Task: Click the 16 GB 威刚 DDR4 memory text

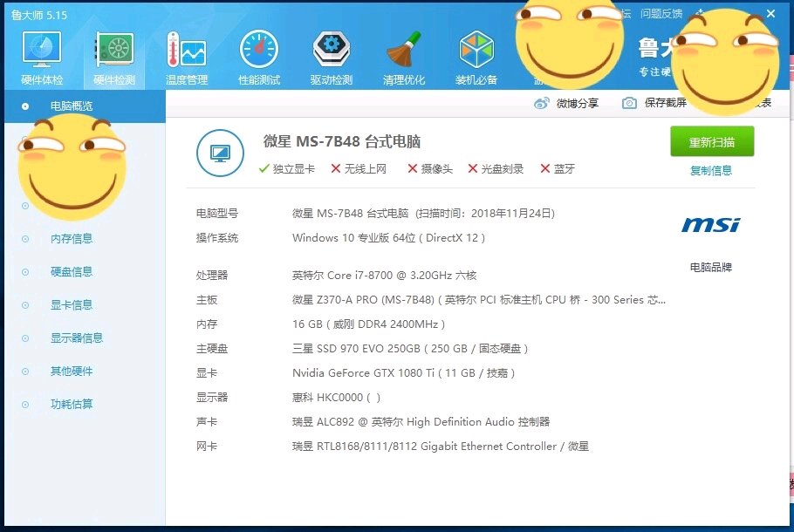Action: point(368,324)
